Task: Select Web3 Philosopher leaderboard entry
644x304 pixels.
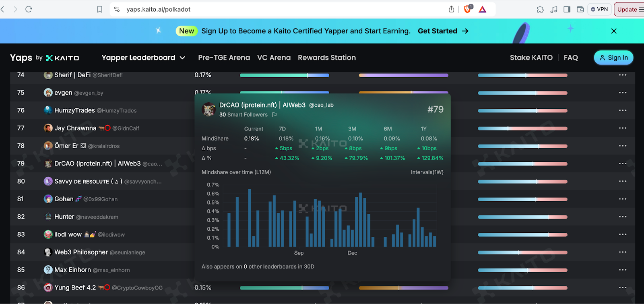Action: 95,252
